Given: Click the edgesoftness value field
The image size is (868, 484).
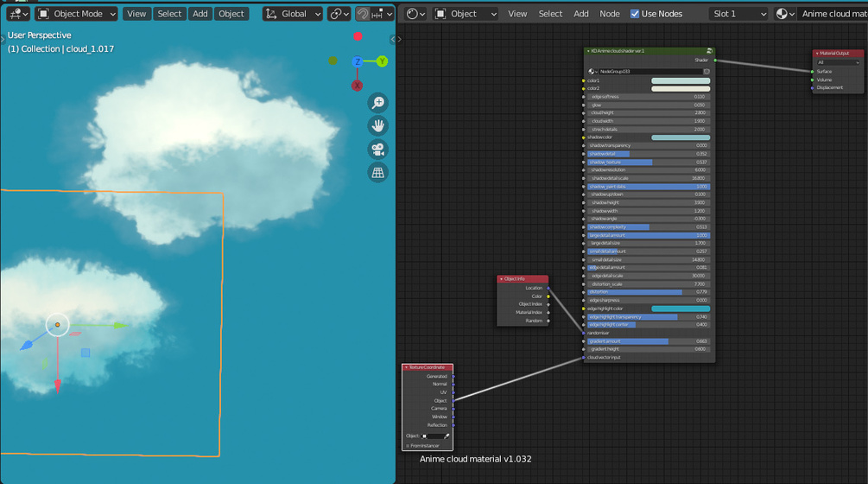Looking at the screenshot, I should [649, 97].
